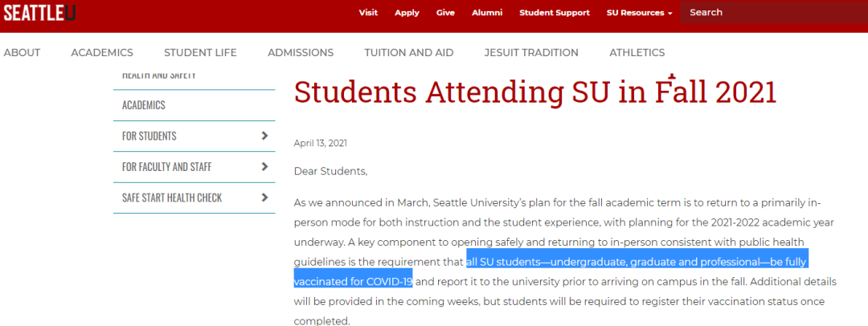Open the Student Support link
Screen dimensions: 868x326
(555, 13)
